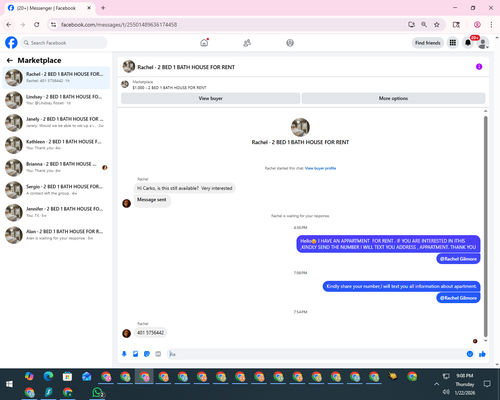This screenshot has height=400, width=500.
Task: Select the Rachel conversation in Marketplace list
Action: pyautogui.click(x=56, y=77)
